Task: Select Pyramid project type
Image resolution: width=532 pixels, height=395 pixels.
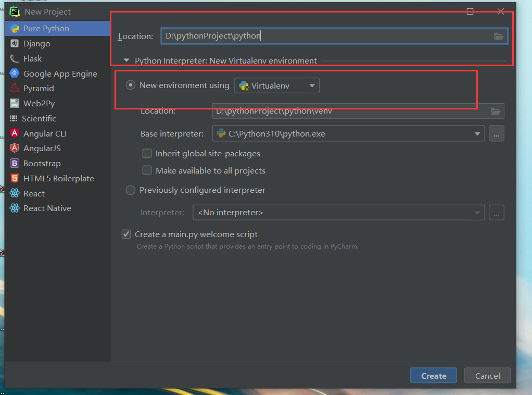Action: point(58,88)
